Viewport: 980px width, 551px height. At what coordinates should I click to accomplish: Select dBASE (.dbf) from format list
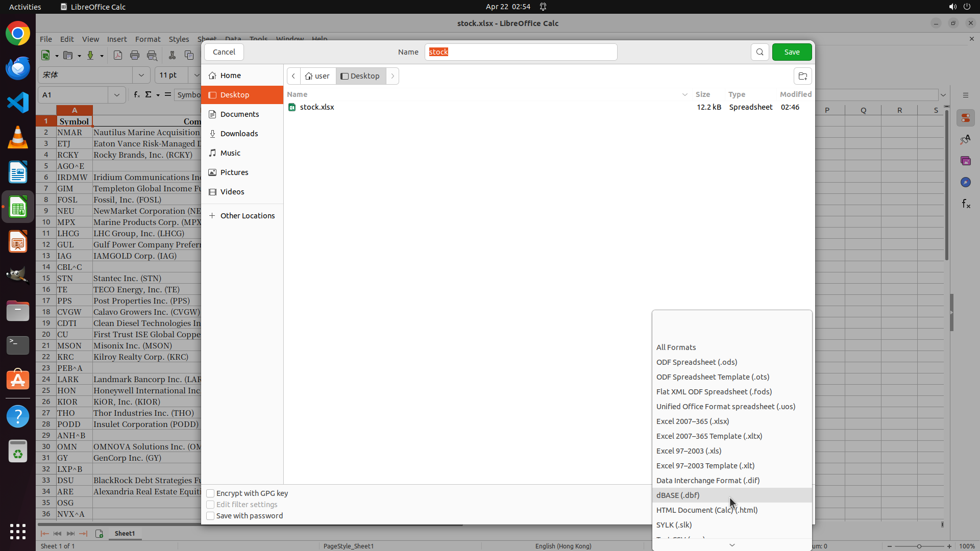(x=677, y=495)
